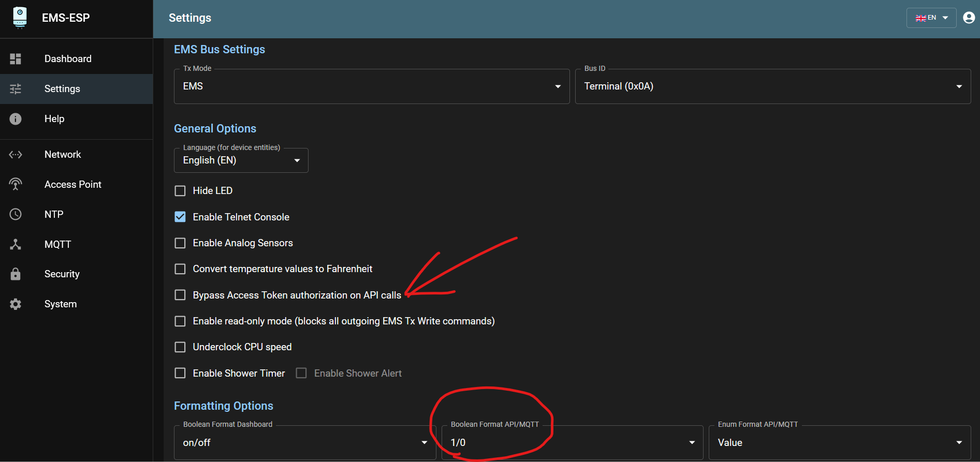Enable read-only mode checkbox
Screen dimensions: 980x462
pyautogui.click(x=180, y=321)
